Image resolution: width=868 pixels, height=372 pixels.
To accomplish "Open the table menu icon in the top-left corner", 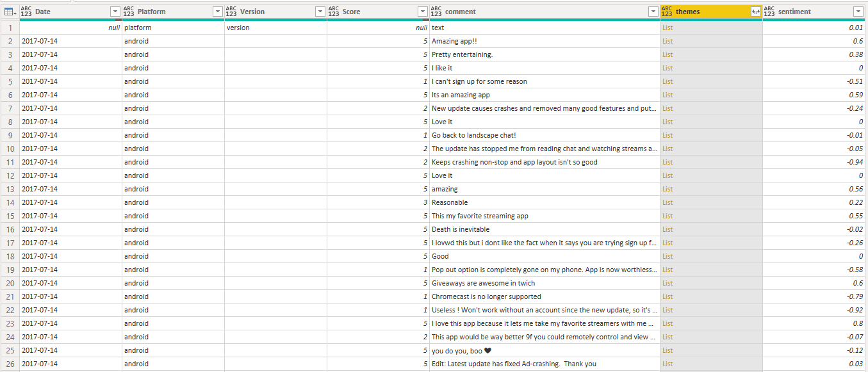I will (10, 12).
